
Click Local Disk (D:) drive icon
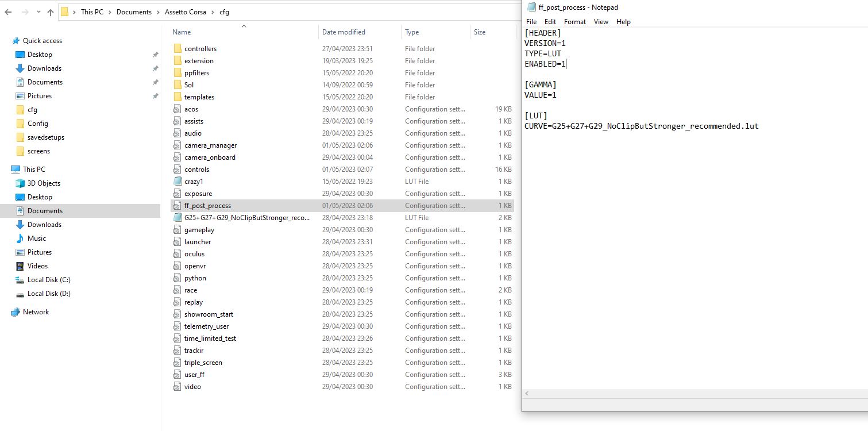[x=20, y=294]
